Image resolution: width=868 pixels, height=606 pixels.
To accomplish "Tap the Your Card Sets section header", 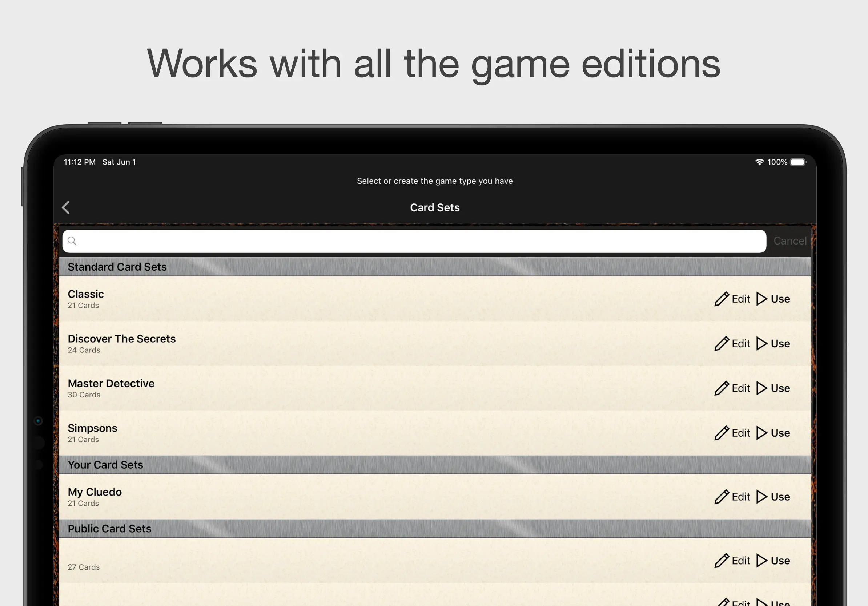I will pyautogui.click(x=105, y=465).
